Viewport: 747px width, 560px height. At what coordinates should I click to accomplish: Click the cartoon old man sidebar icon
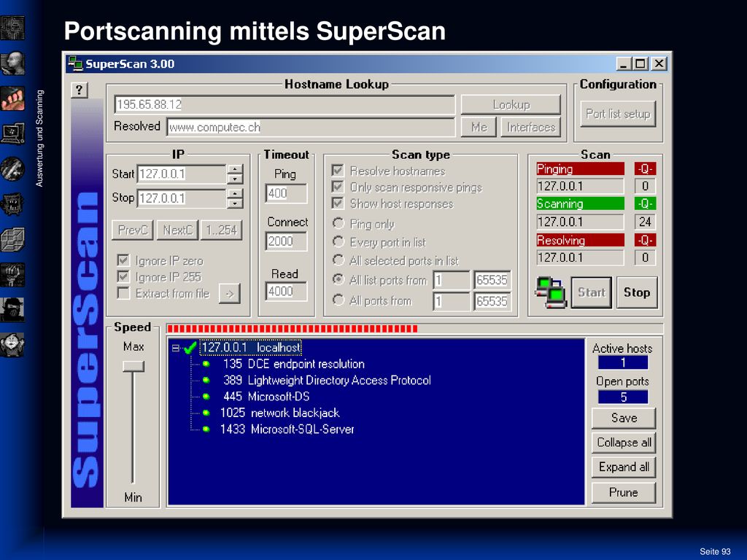[12, 345]
